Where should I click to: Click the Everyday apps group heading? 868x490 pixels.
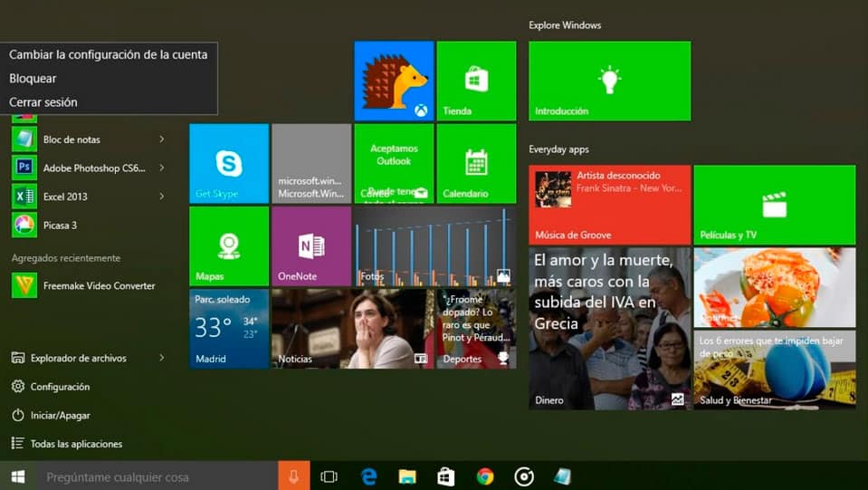[x=558, y=149]
